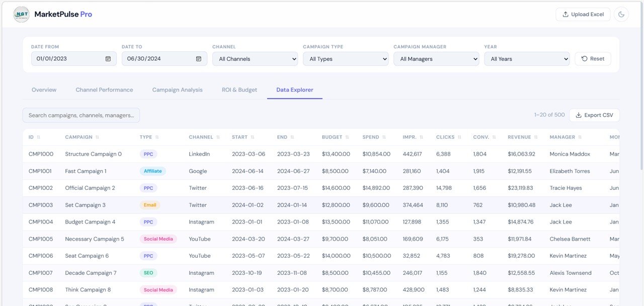Click the MarketPulse Pro logo icon
Screen dimensions: 644x306
point(21,14)
